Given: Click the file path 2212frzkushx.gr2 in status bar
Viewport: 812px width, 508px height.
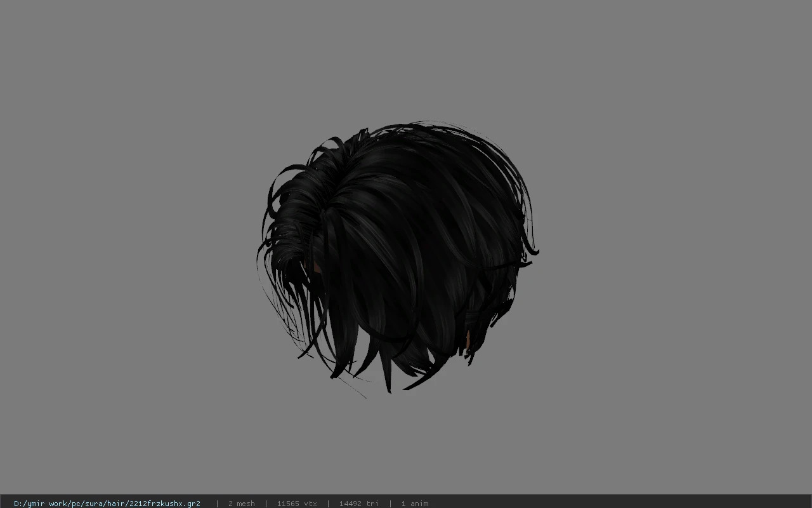Looking at the screenshot, I should [107, 504].
